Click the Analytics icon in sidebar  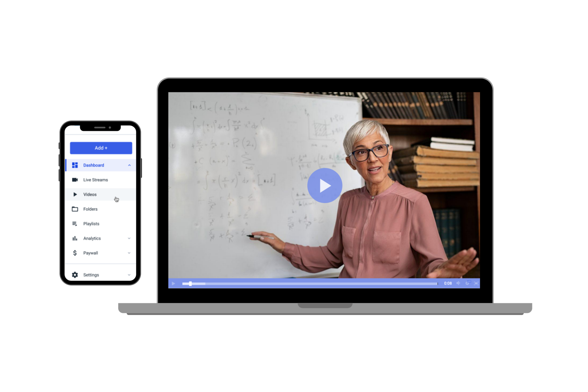(73, 237)
